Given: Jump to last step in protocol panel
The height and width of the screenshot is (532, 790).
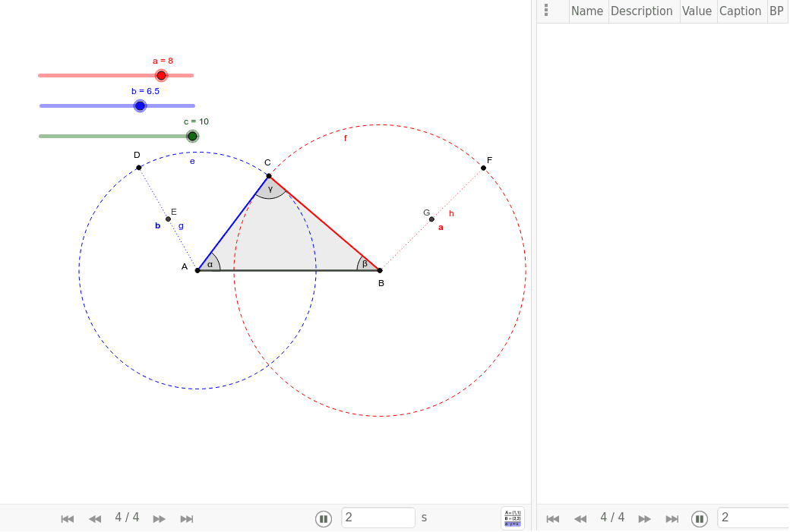Looking at the screenshot, I should [672, 519].
